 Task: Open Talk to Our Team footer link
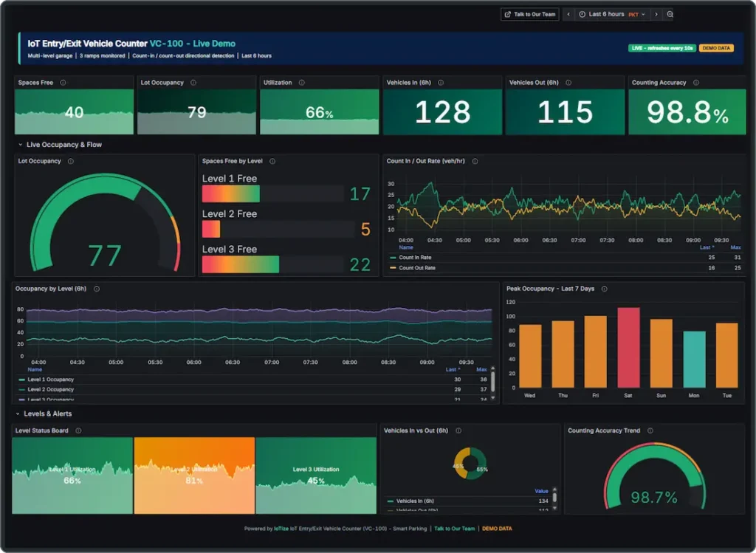(x=454, y=529)
